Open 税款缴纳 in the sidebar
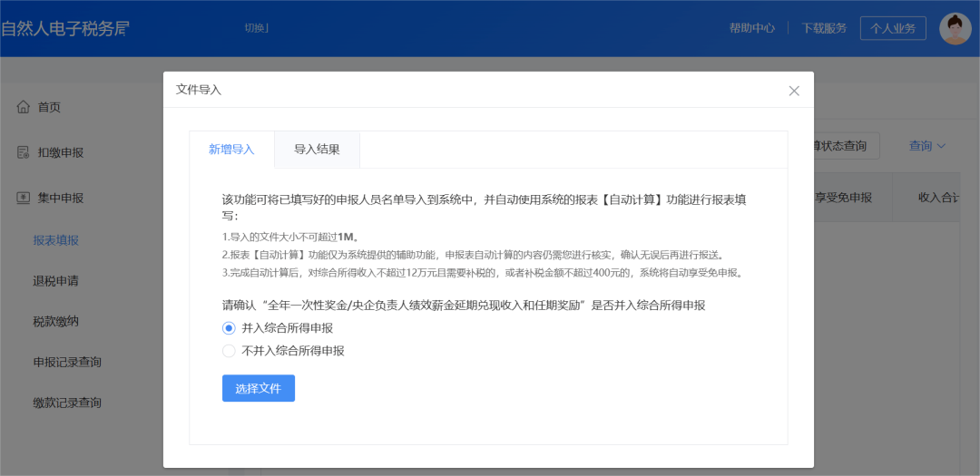The width and height of the screenshot is (980, 476). coord(56,321)
